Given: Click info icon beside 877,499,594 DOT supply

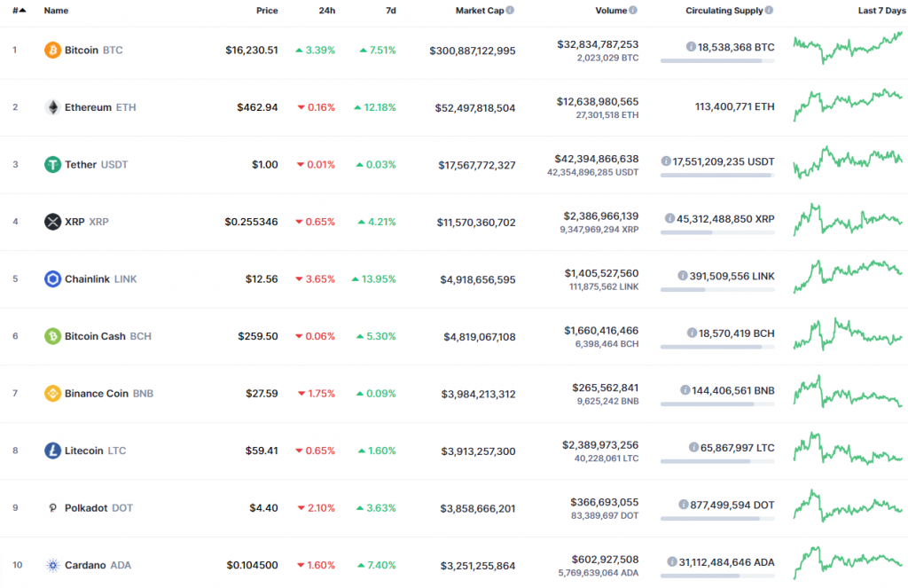Looking at the screenshot, I should tap(684, 505).
